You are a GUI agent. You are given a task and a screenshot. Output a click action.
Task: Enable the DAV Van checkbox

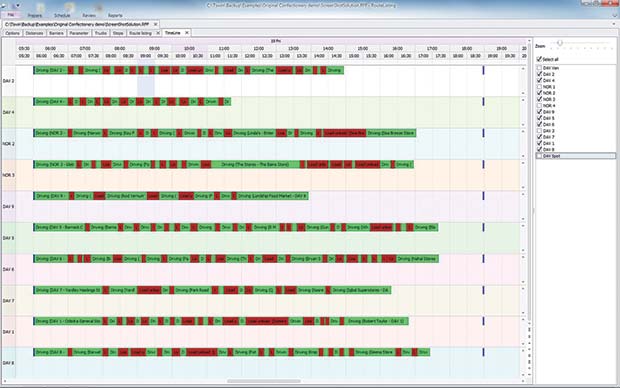(539, 68)
